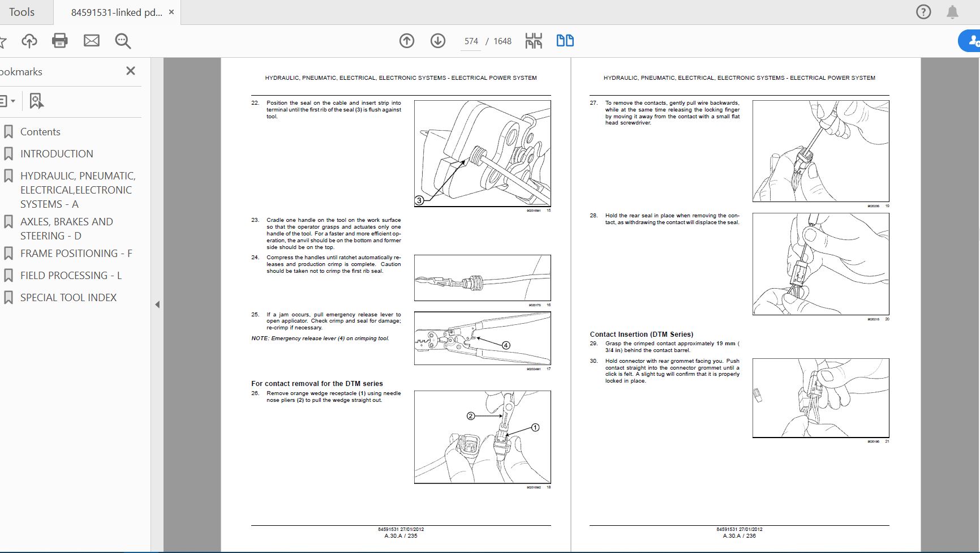Upload the document to cloud
Image resolution: width=980 pixels, height=553 pixels.
click(x=29, y=41)
